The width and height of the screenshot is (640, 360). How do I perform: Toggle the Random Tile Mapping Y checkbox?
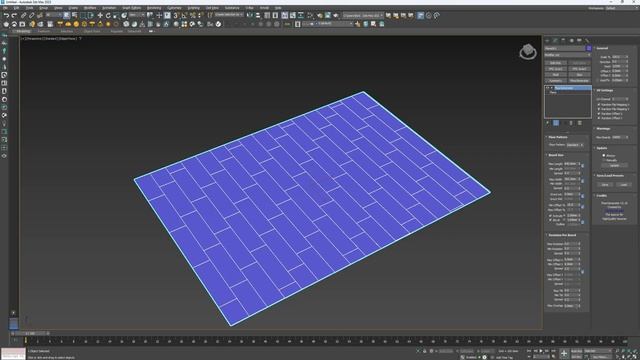click(x=599, y=109)
